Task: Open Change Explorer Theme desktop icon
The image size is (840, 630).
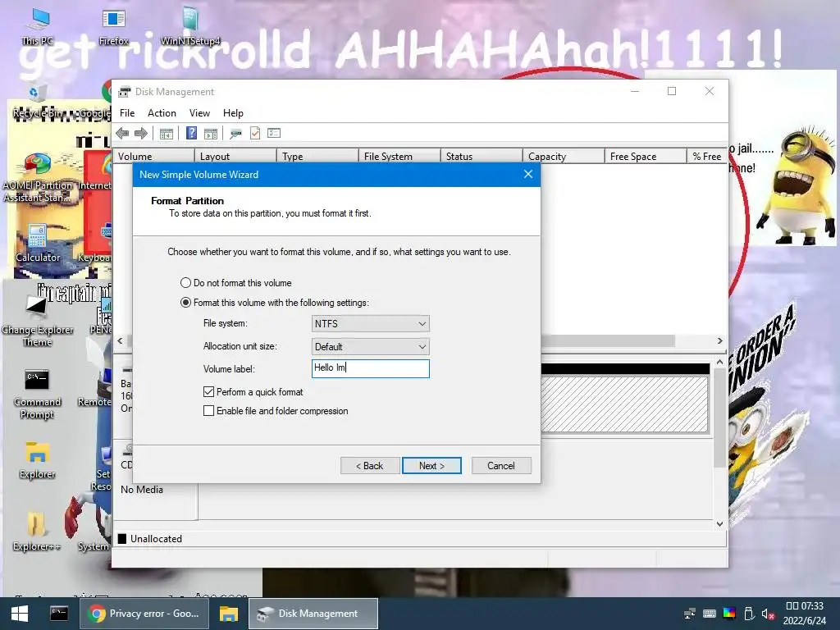Action: (37, 322)
